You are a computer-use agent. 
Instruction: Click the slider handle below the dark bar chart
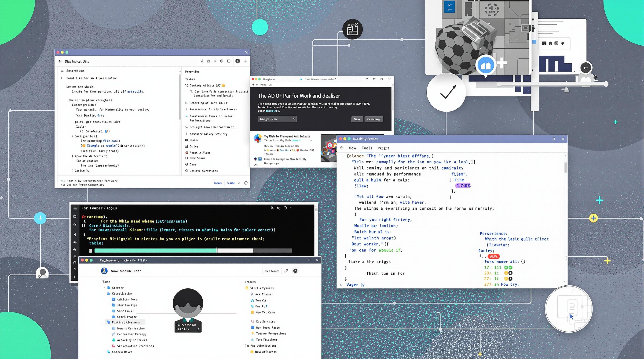pos(606,84)
